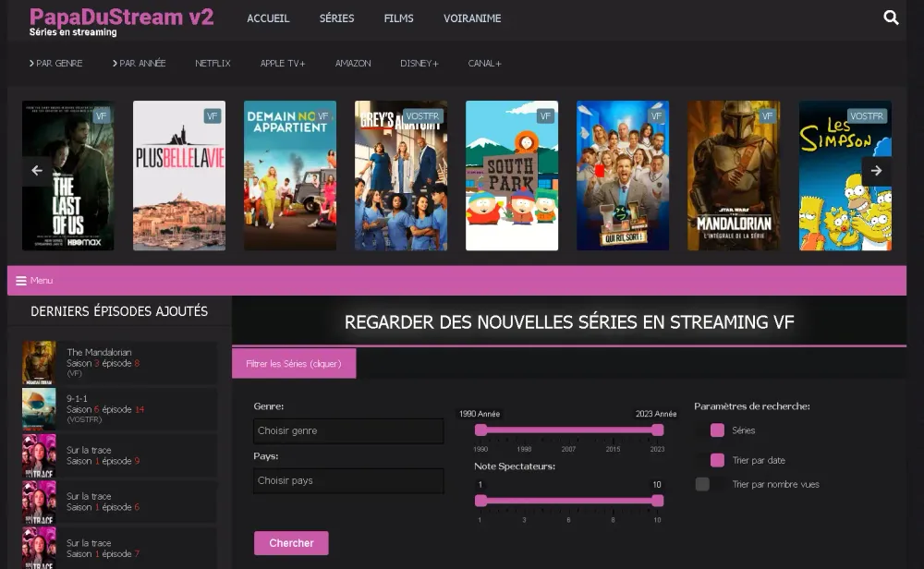Select the Netflix category
Image resolution: width=924 pixels, height=569 pixels.
[x=213, y=63]
